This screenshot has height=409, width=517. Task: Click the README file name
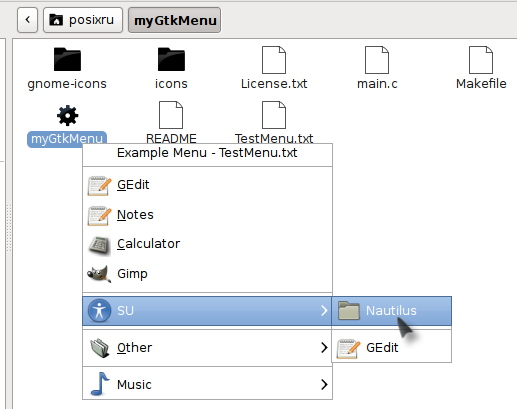pyautogui.click(x=171, y=138)
